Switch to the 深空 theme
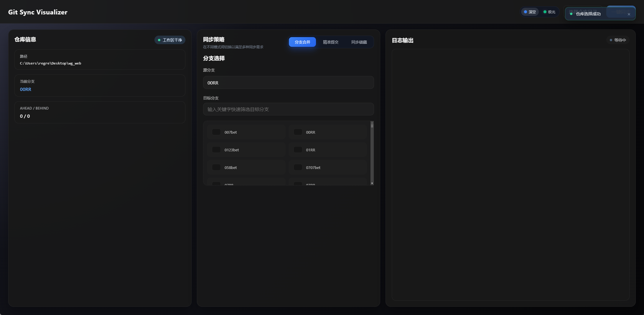 [530, 12]
